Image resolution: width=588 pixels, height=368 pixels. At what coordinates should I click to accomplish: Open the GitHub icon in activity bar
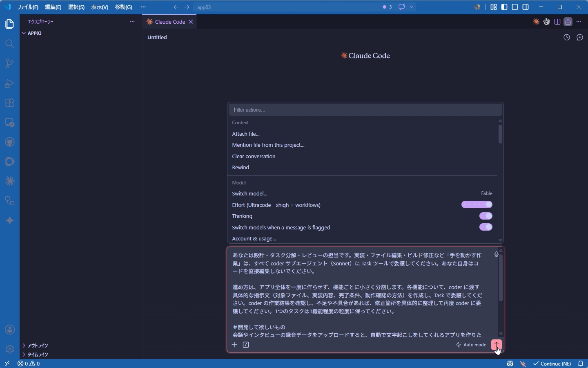9,142
